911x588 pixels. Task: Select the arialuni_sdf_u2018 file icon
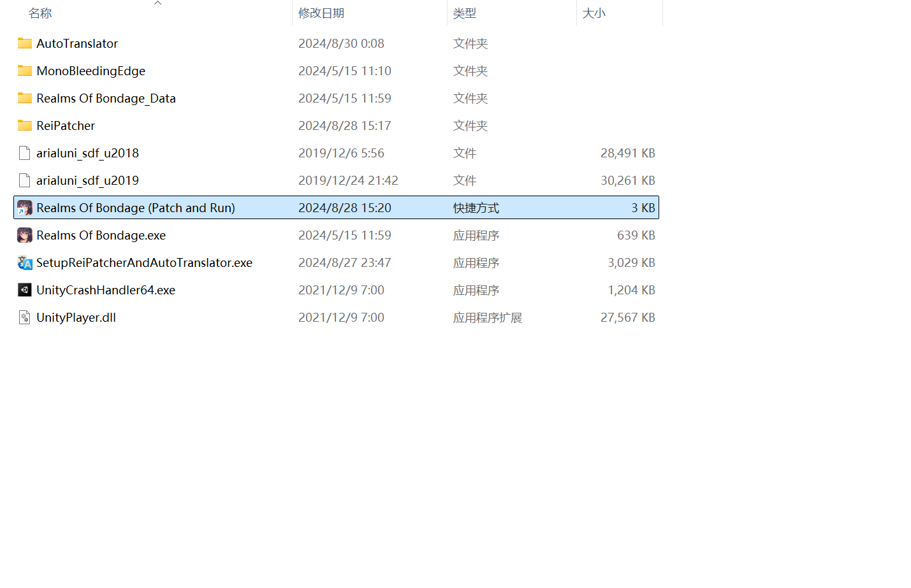(25, 153)
